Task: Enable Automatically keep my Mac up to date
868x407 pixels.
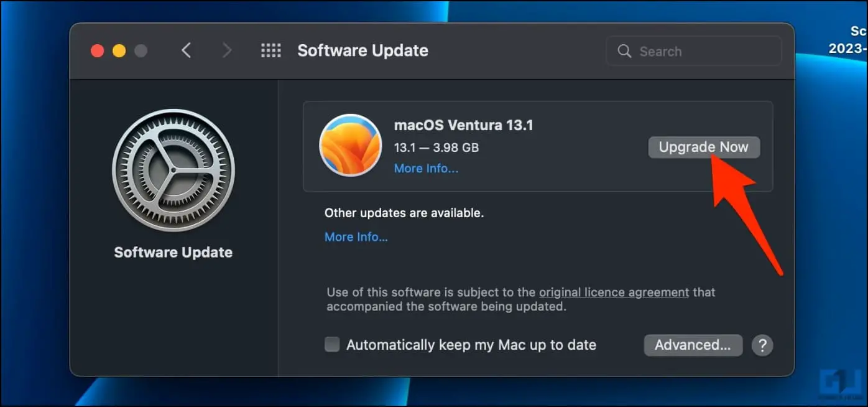Action: point(332,345)
